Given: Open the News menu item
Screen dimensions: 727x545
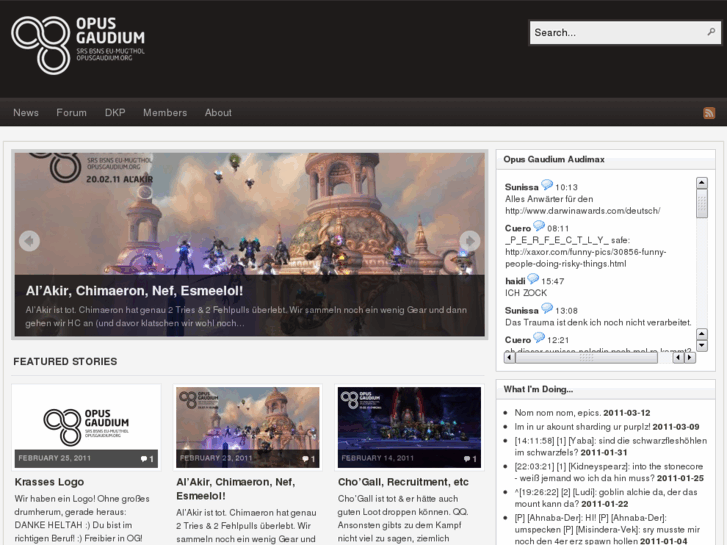Looking at the screenshot, I should [26, 113].
